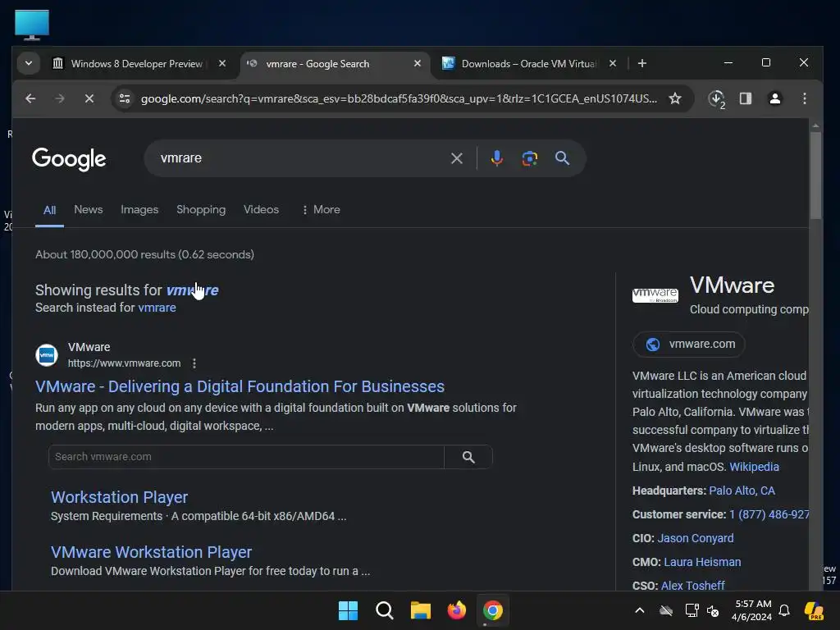Click the VMware logo thumbnail in panel
The width and height of the screenshot is (840, 630).
655,295
